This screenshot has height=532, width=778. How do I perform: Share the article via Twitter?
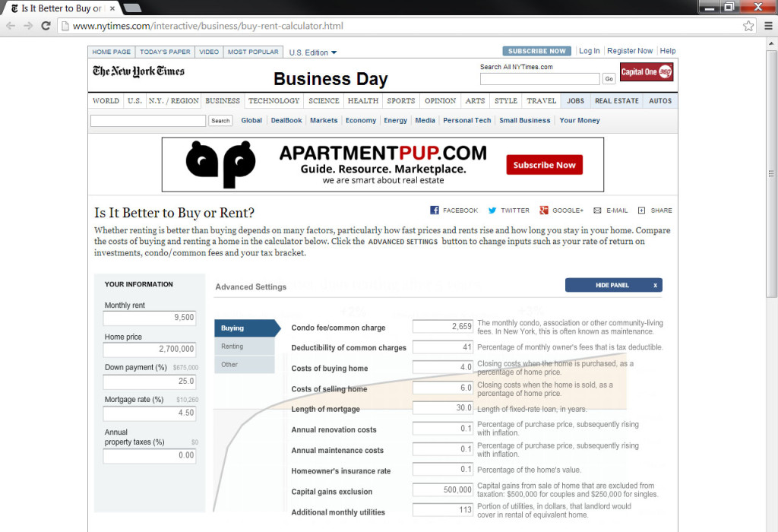coord(508,210)
